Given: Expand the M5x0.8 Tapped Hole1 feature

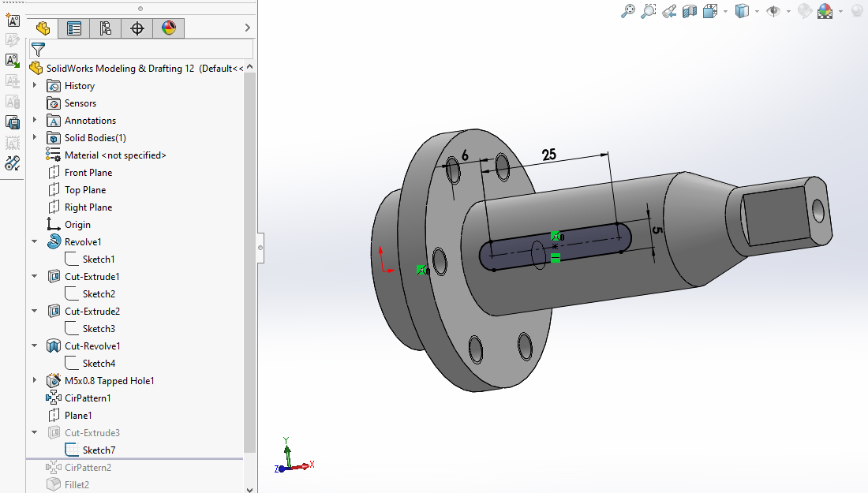Looking at the screenshot, I should point(35,381).
